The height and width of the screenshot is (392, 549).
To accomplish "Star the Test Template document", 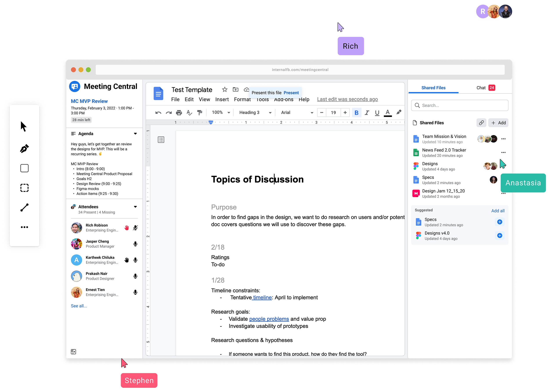I will (x=224, y=90).
